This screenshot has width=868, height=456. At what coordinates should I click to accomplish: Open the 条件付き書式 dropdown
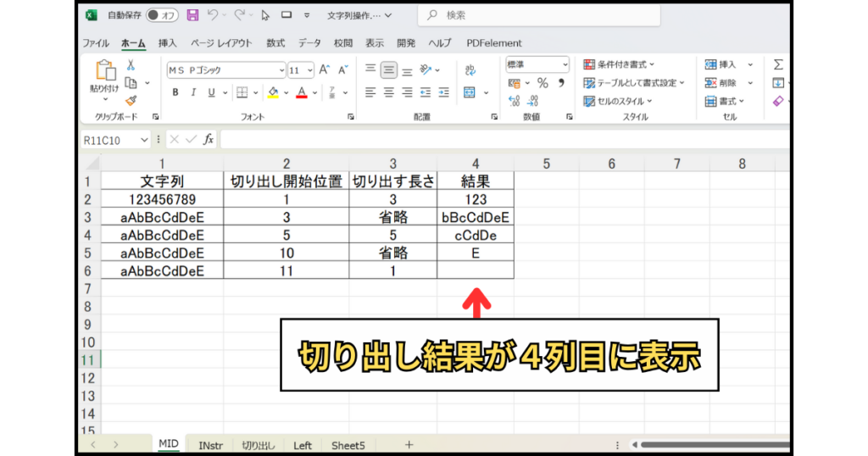(619, 64)
